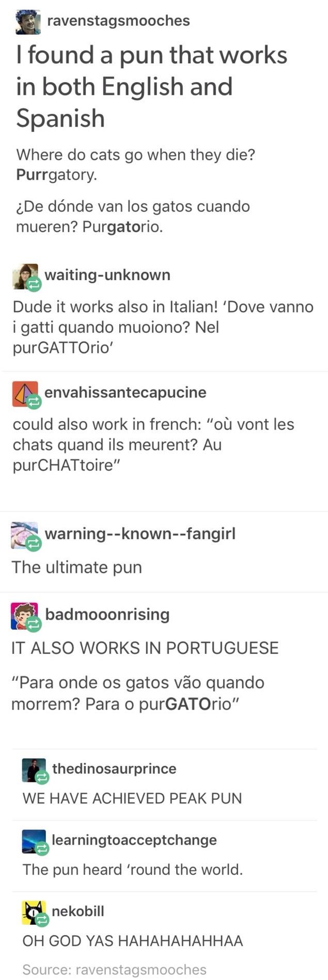328x980 pixels.
Task: Open the waiting-unknown blog link
Action: tap(107, 275)
